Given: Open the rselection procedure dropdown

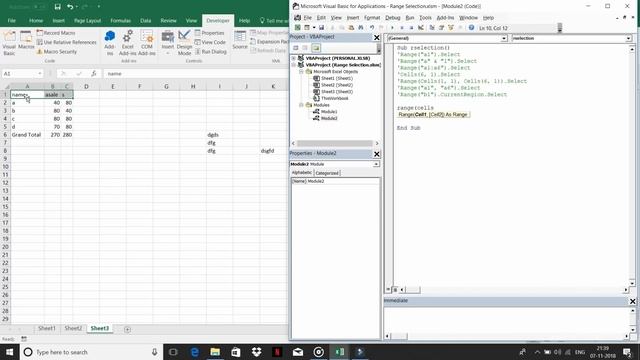Looking at the screenshot, I should click(629, 38).
